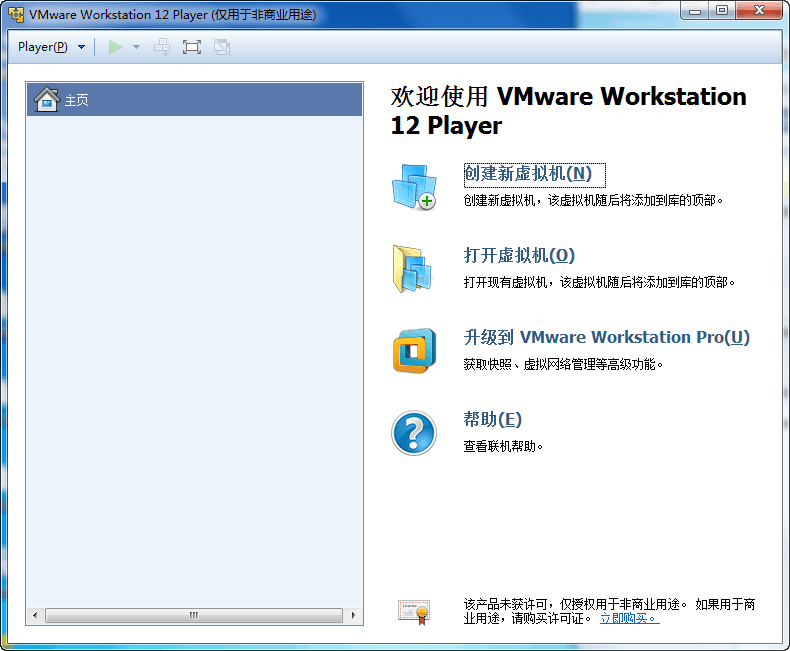
Task: Click the 创建新虚拟机 description sentence
Action: coord(593,200)
